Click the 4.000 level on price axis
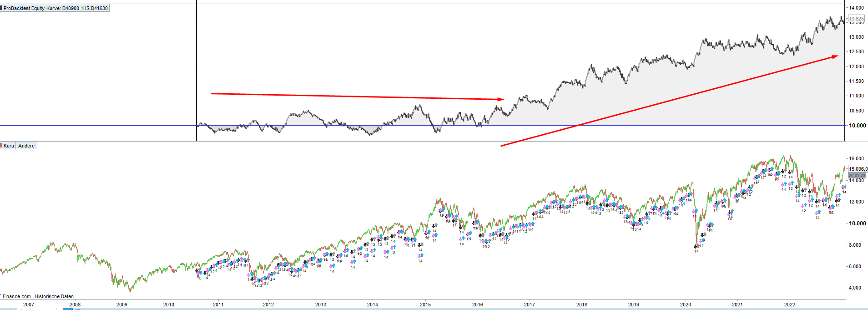 [855, 288]
